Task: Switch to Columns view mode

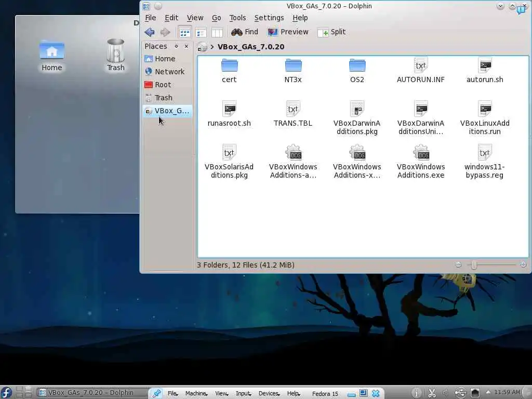Action: click(217, 32)
